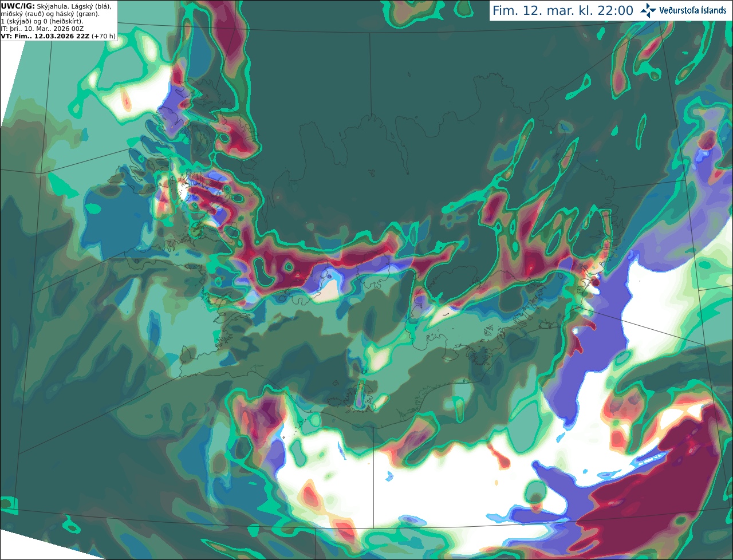Click the 'Veðurstofa Íslands' logo text
The width and height of the screenshot is (733, 560).
[x=692, y=10]
